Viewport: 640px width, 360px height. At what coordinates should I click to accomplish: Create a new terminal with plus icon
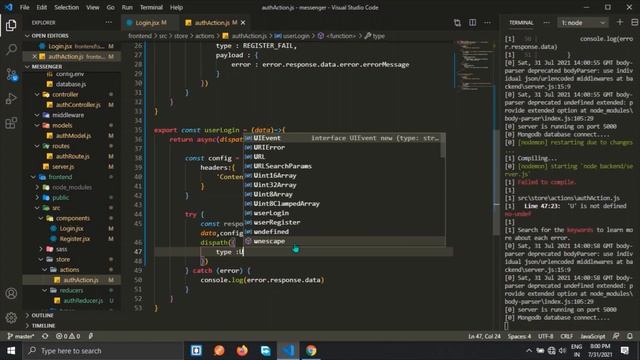(620, 22)
